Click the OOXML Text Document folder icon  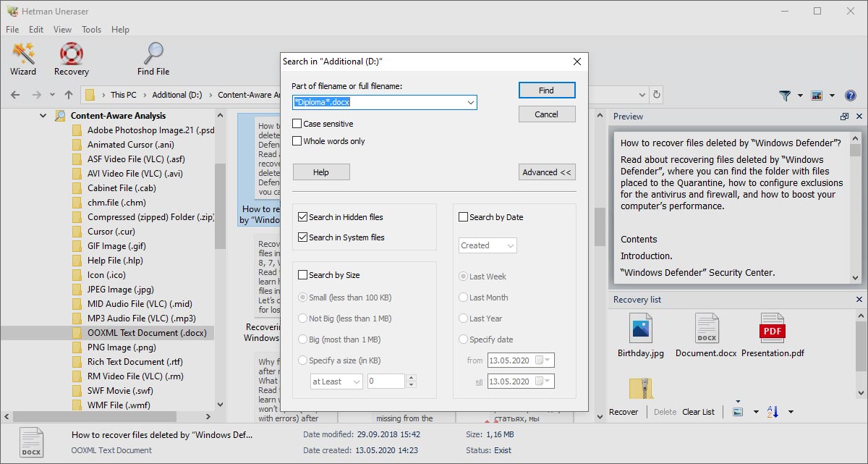click(77, 333)
